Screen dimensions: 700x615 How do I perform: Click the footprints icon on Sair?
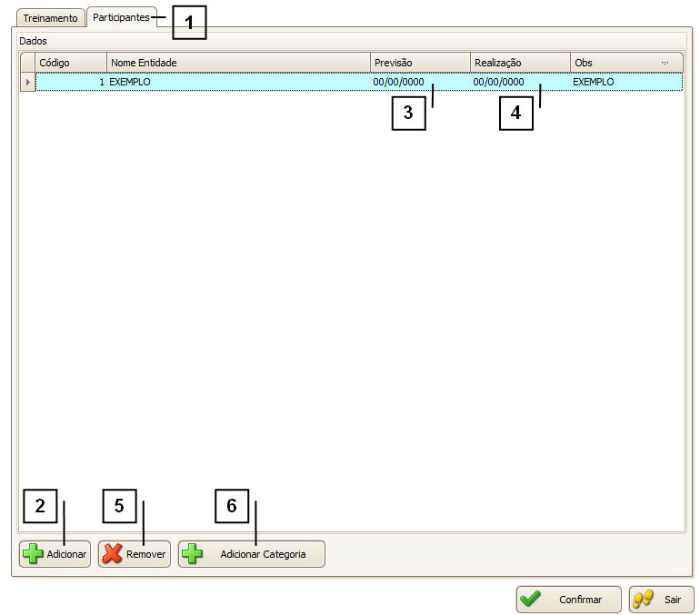coord(644,600)
